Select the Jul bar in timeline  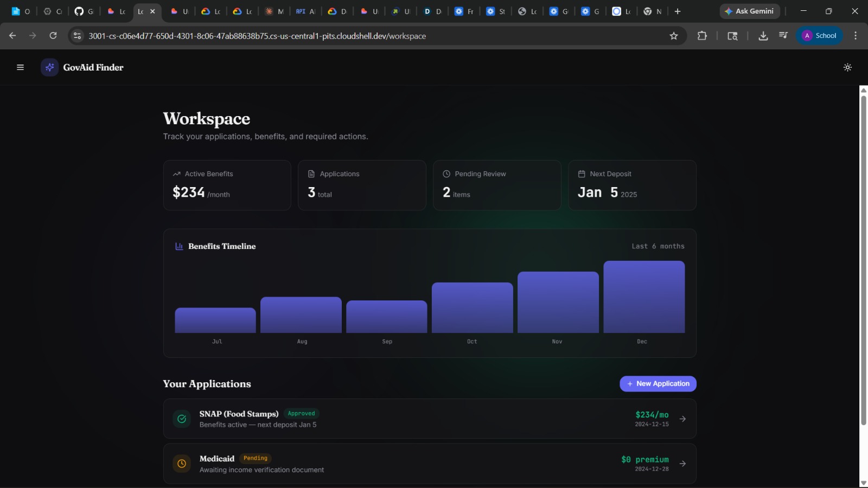[x=215, y=320]
